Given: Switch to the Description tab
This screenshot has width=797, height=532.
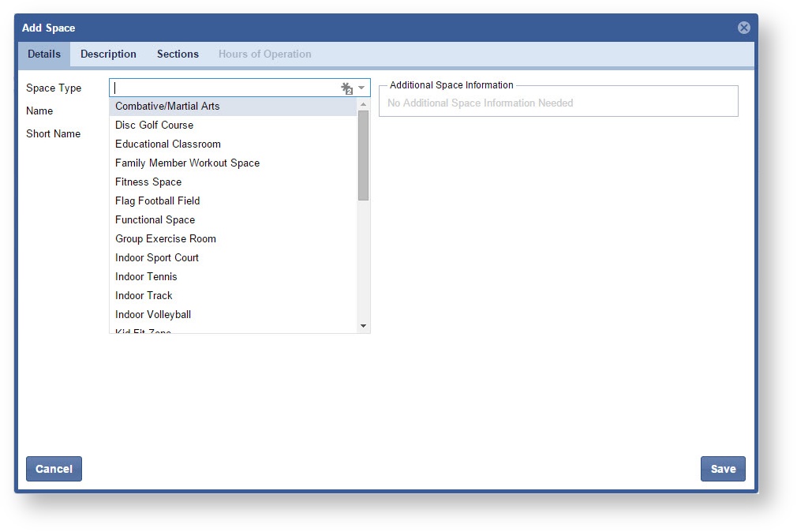Looking at the screenshot, I should pyautogui.click(x=108, y=54).
